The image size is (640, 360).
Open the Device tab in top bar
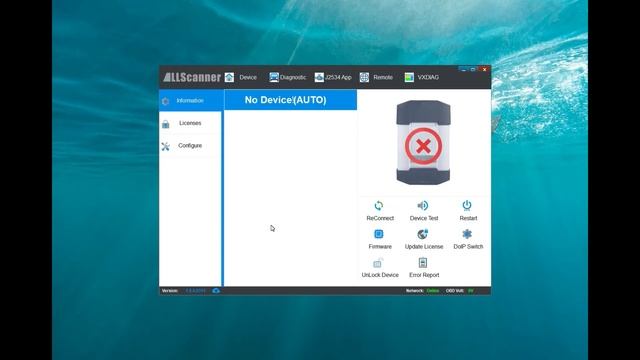pos(241,77)
